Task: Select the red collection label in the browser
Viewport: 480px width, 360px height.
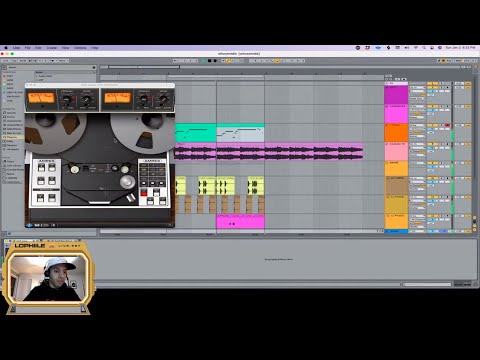Action: [9, 76]
